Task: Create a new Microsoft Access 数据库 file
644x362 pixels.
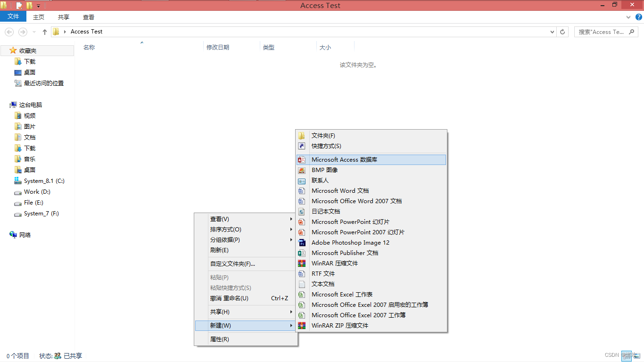Action: (371, 160)
